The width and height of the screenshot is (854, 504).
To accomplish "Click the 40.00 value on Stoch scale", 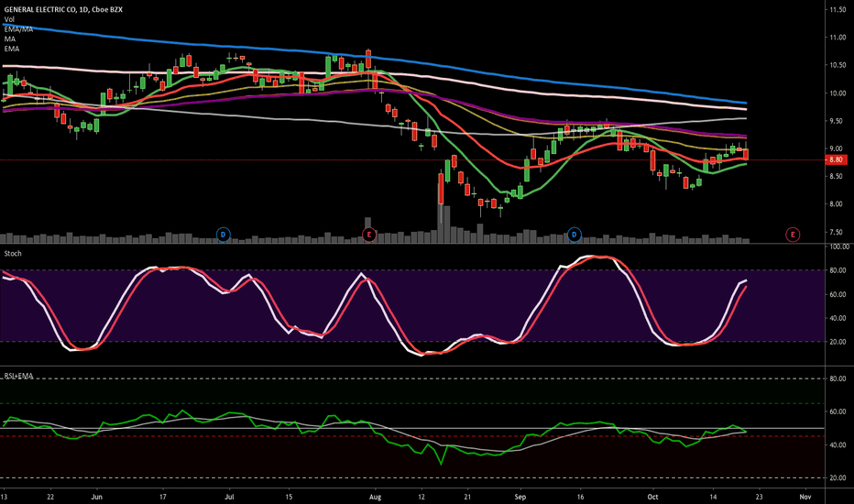I will pos(838,318).
